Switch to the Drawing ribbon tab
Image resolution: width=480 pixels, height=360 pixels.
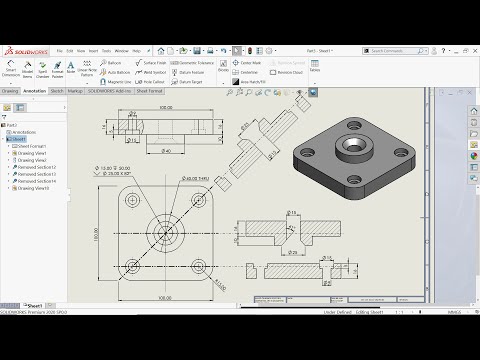point(10,91)
